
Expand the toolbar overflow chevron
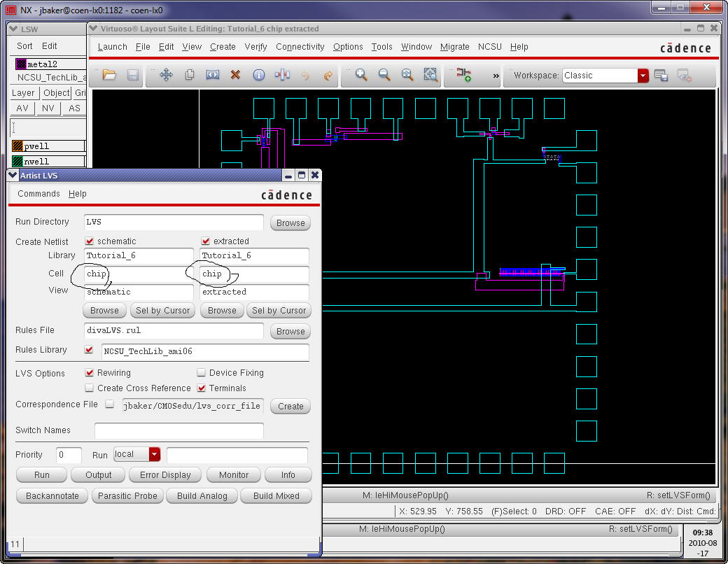tap(496, 76)
